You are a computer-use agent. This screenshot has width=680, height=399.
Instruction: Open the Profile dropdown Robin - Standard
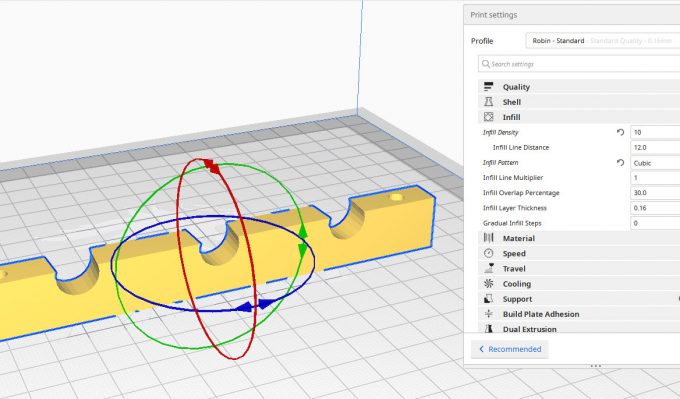[x=603, y=40]
